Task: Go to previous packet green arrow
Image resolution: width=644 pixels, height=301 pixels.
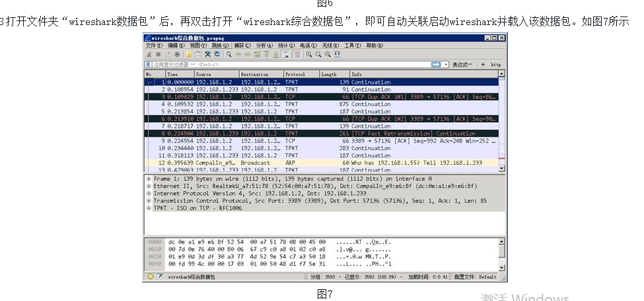Action: (x=238, y=55)
